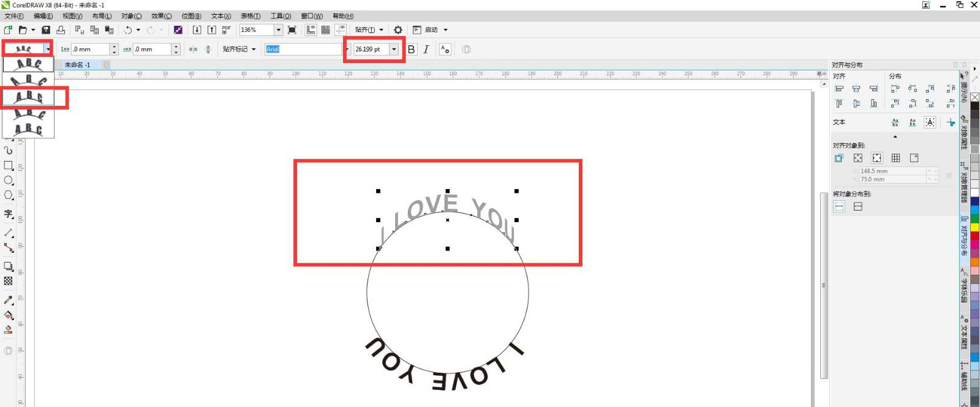Click the 启动 launch button
This screenshot has height=407, width=980.
point(431,30)
